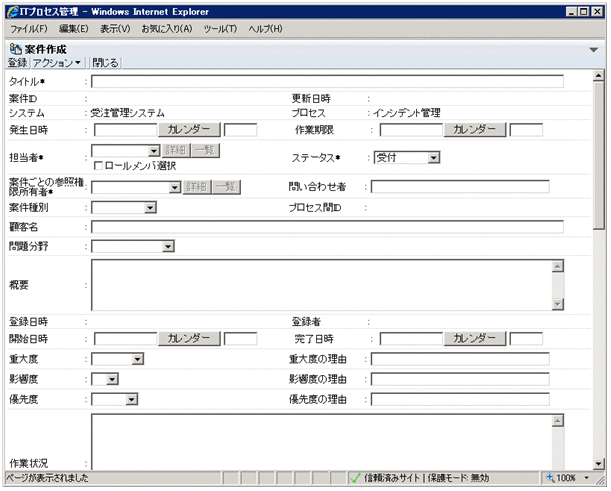The height and width of the screenshot is (491, 611).
Task: Open the 影響度 dropdown
Action: click(x=112, y=379)
